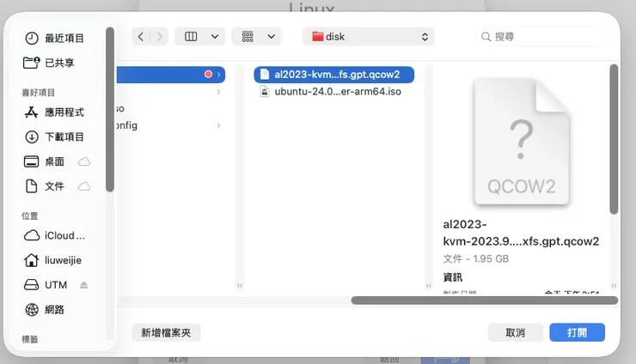
Task: Click the Open (打開) button
Action: (x=578, y=333)
